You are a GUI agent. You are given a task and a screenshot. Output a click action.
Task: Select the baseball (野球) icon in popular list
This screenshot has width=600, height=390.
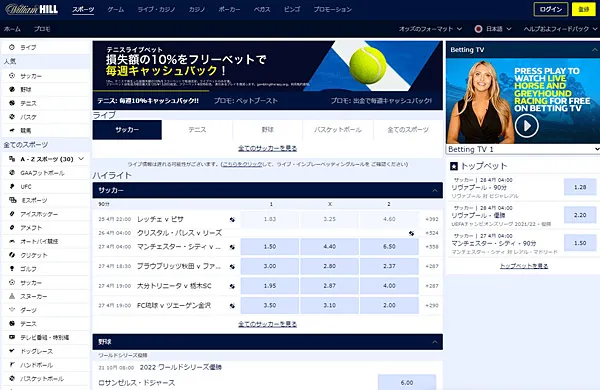pyautogui.click(x=12, y=89)
